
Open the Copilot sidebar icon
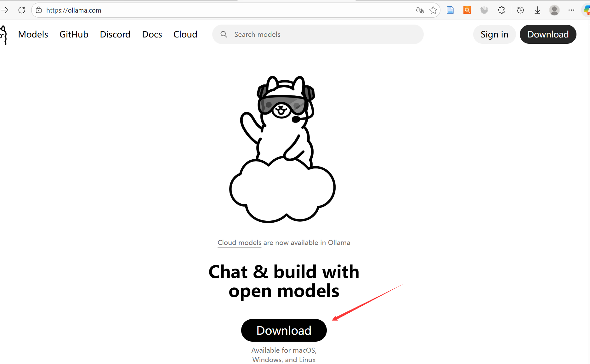587,10
